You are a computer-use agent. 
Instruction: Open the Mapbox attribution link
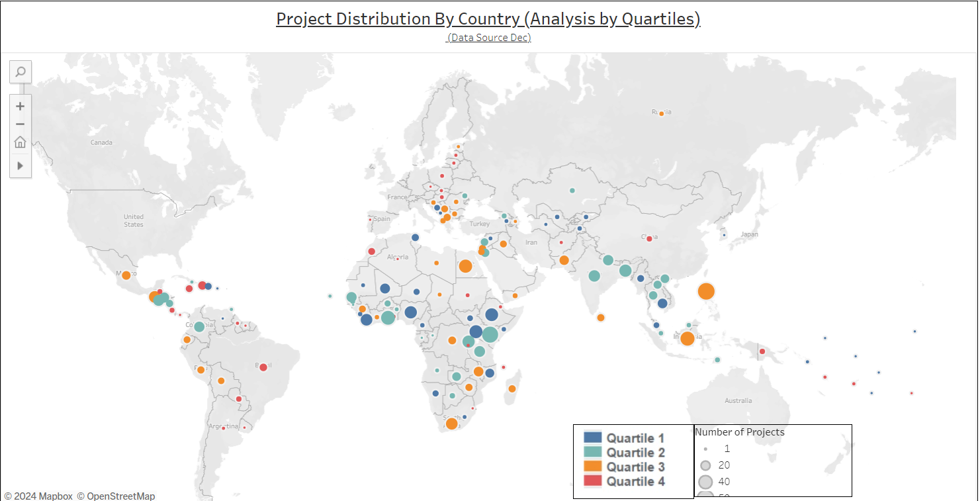tap(38, 496)
